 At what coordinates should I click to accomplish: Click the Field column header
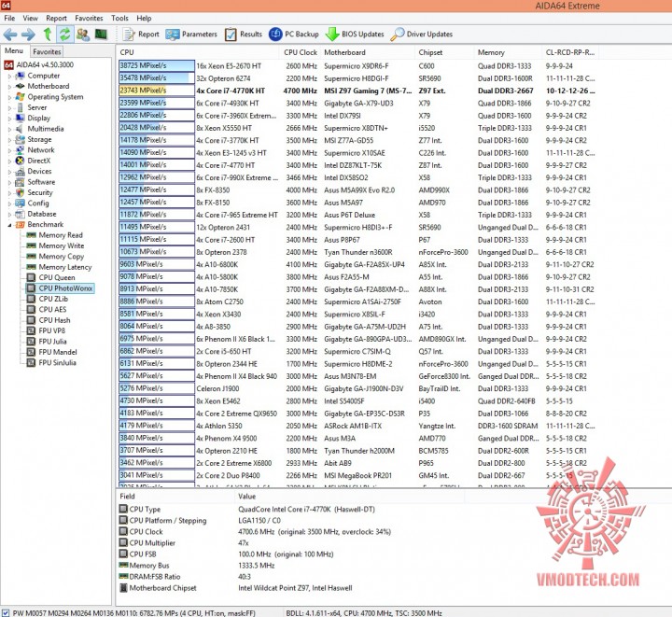tap(175, 497)
